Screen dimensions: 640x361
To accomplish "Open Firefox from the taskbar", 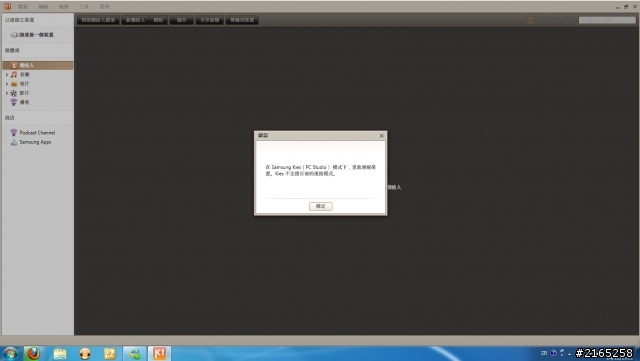I will (x=33, y=353).
